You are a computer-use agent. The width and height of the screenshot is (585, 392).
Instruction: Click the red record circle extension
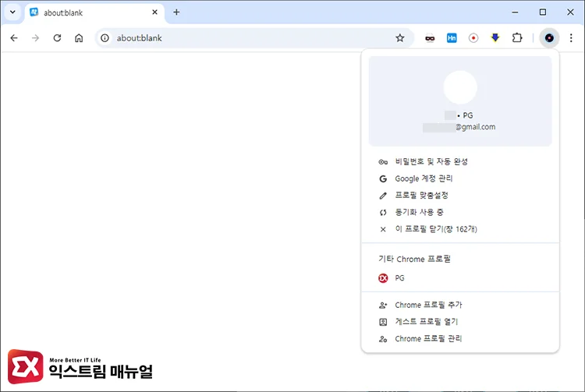[x=473, y=38]
